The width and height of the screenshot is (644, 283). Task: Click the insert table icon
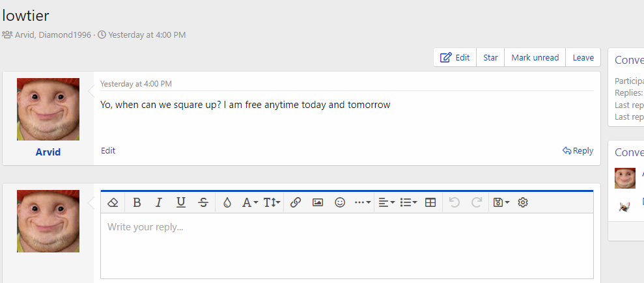click(x=430, y=202)
